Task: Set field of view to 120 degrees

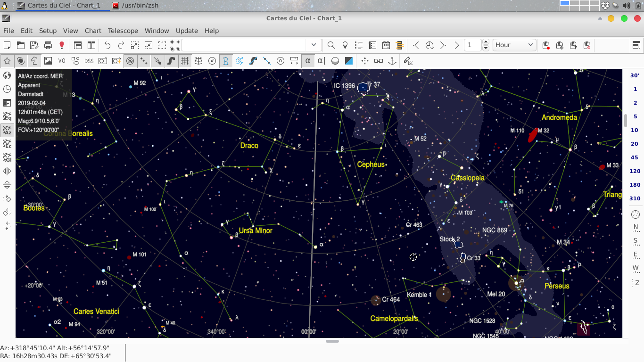Action: pos(635,171)
